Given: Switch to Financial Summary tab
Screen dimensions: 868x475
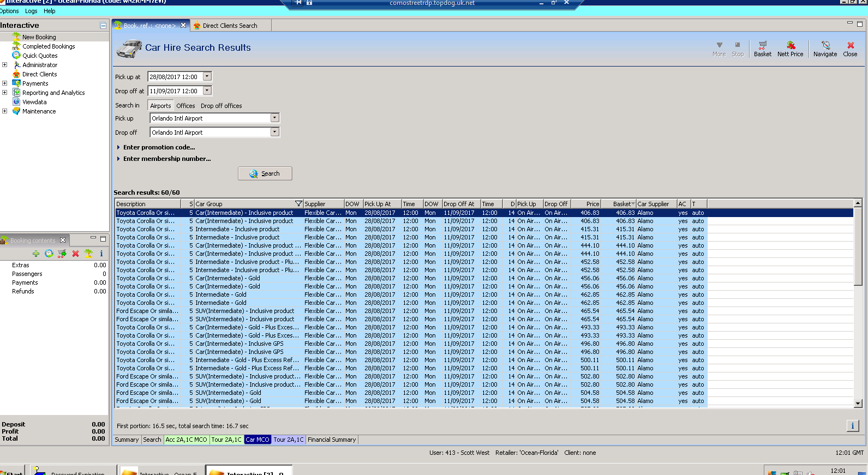Looking at the screenshot, I should point(332,440).
